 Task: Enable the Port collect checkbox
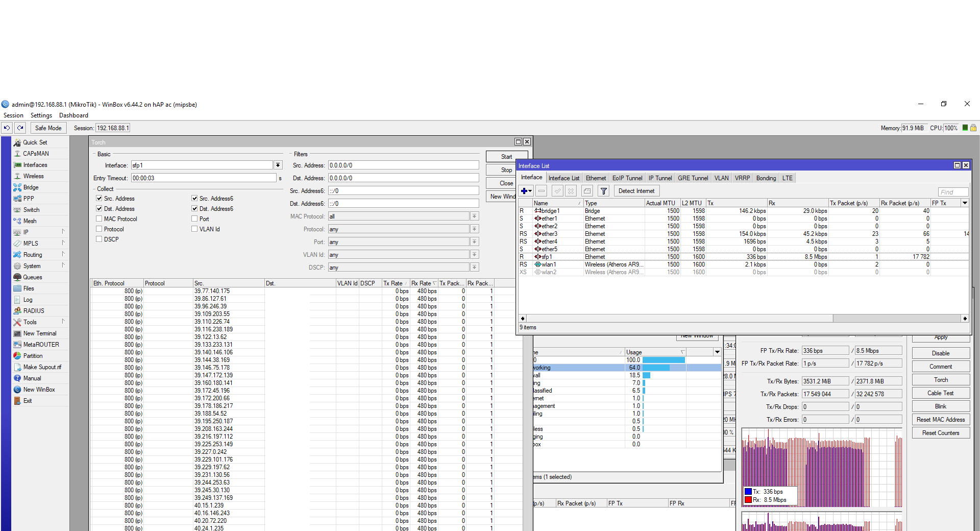point(194,219)
